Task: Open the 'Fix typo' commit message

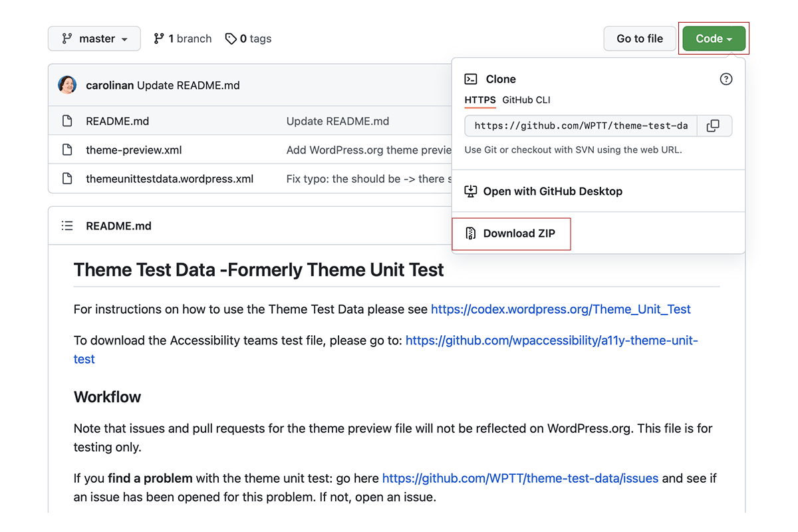Action: coord(369,178)
